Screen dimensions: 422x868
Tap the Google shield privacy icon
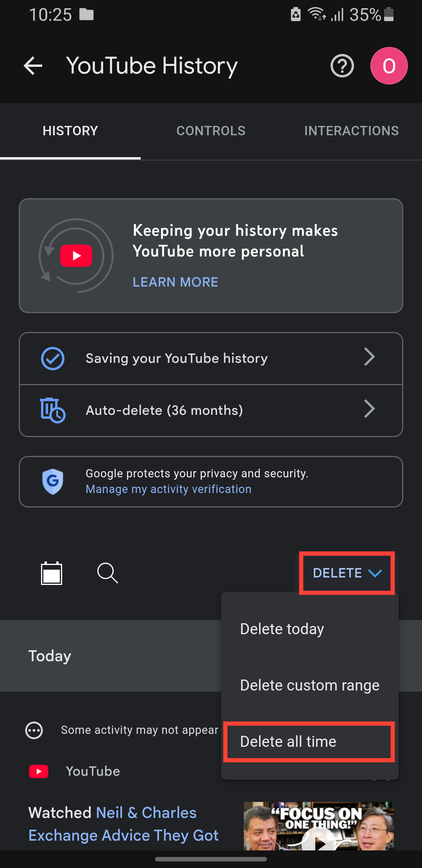point(53,481)
